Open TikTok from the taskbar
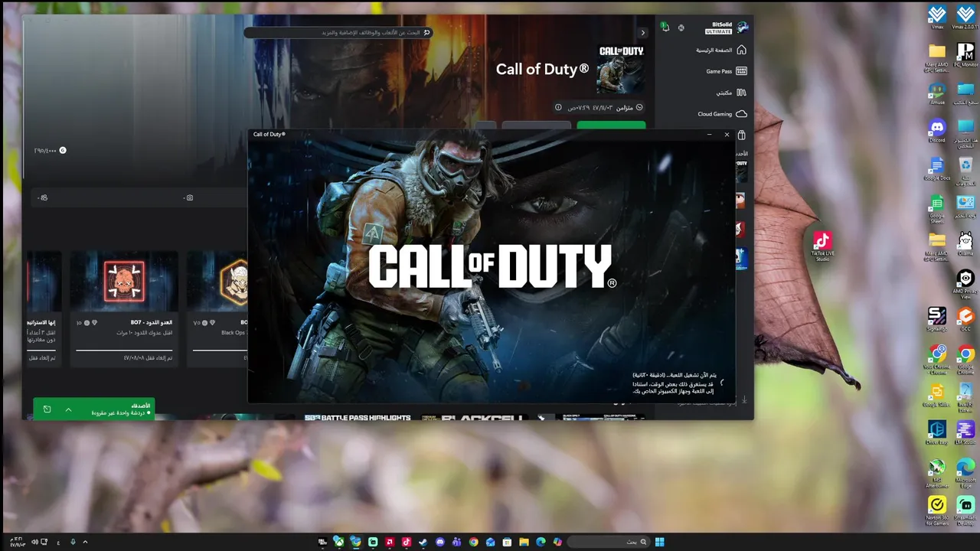Screen dimensions: 980x551 tap(406, 542)
